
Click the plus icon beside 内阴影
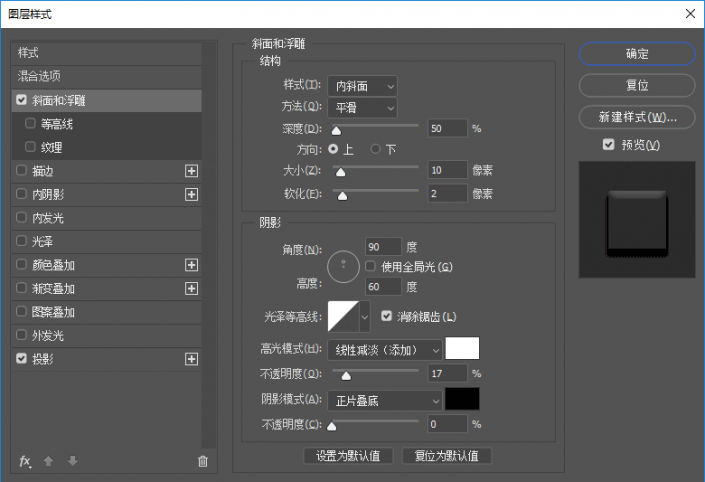(192, 194)
